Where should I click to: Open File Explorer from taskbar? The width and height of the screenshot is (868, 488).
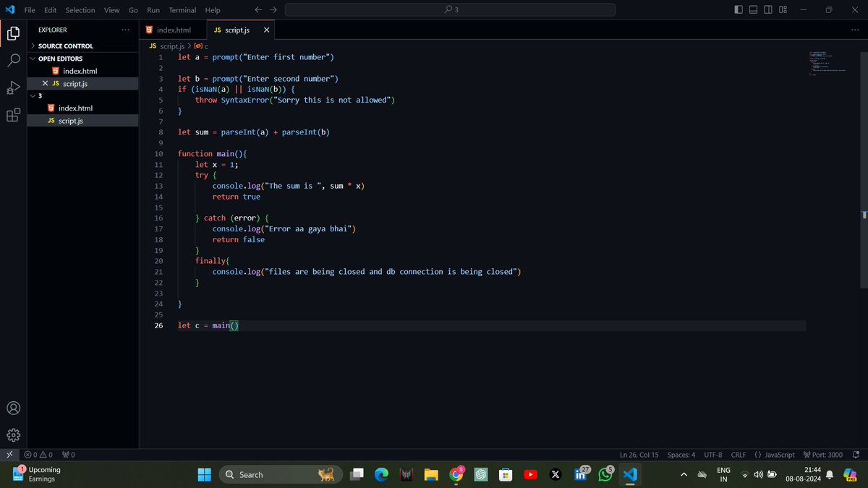(431, 474)
